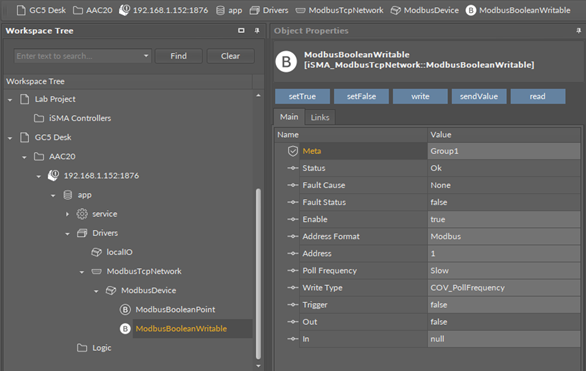
Task: Click the ModbusBooleanPoint B icon in tree
Action: 125,309
